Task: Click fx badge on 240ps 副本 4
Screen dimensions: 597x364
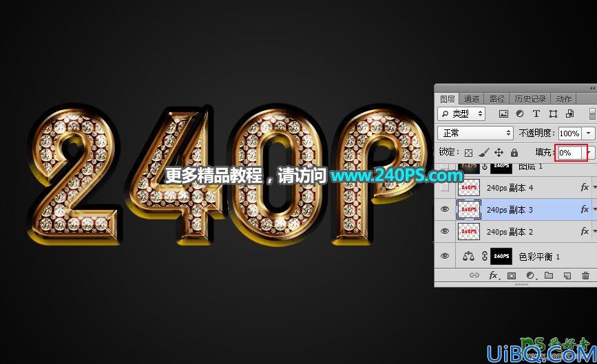Action: pos(585,187)
